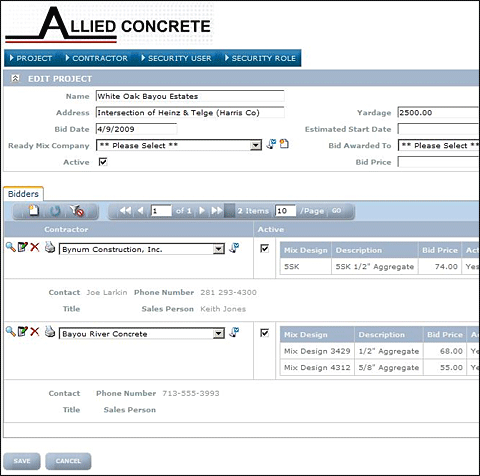This screenshot has height=476, width=480.
Task: Open the Ready Mix Company dropdown
Action: [x=256, y=145]
